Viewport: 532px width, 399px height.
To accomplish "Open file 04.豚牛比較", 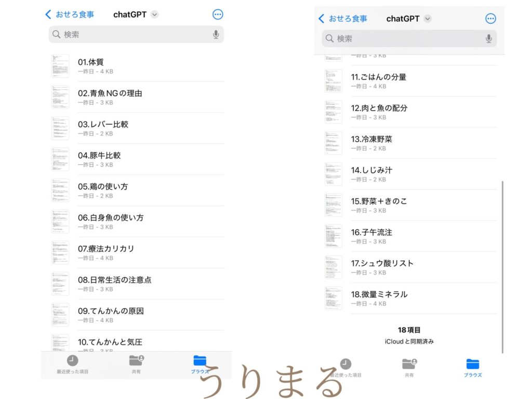I will click(x=137, y=159).
